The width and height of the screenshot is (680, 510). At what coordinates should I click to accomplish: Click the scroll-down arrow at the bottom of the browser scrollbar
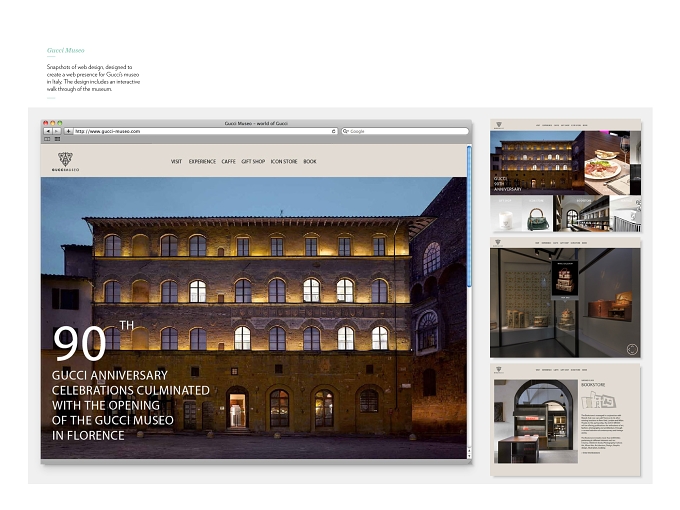(x=469, y=455)
